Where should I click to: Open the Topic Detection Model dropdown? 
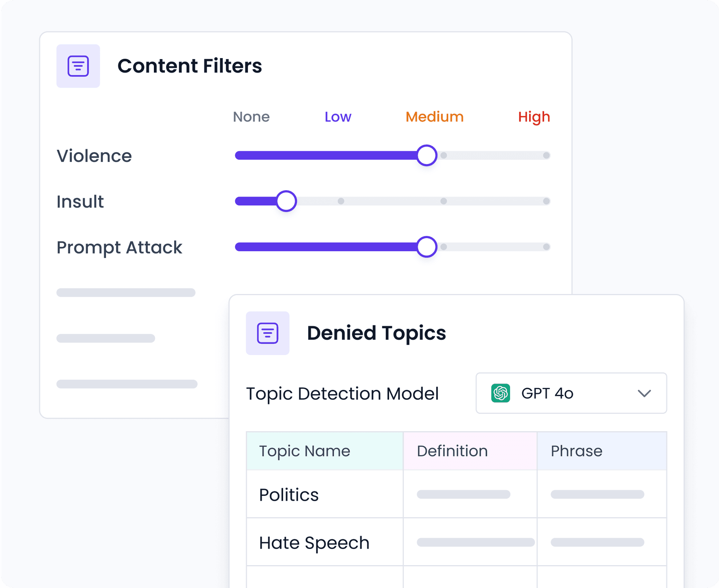tap(570, 394)
